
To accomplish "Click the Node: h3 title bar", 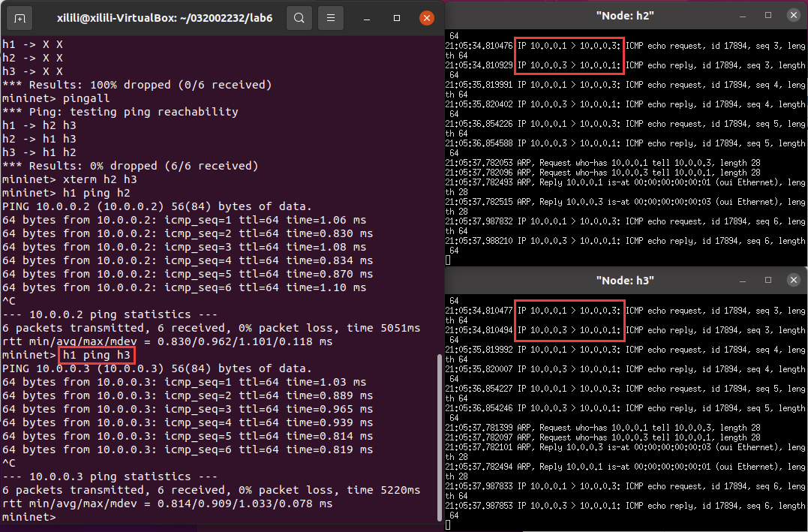I will click(625, 281).
